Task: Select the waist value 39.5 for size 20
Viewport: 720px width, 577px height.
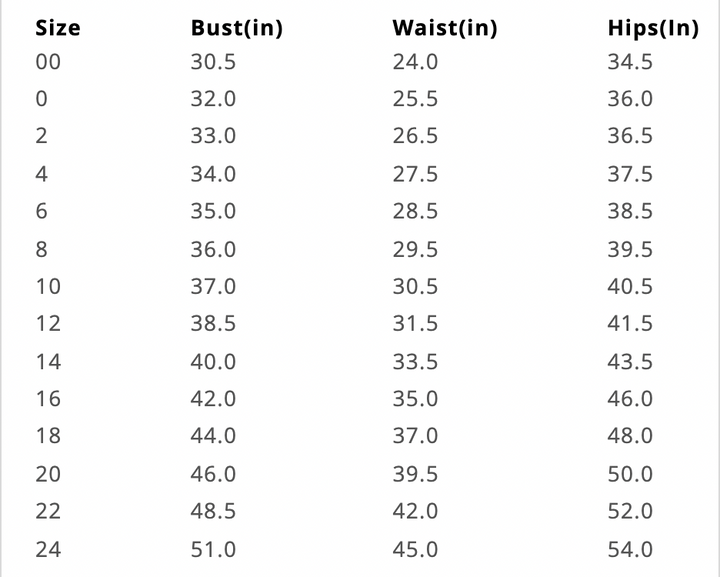Action: 415,474
